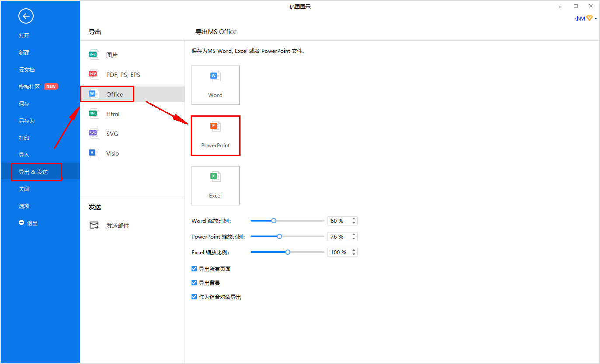The width and height of the screenshot is (600, 364).
Task: Decrease Word scale with down arrow
Action: coord(354,223)
